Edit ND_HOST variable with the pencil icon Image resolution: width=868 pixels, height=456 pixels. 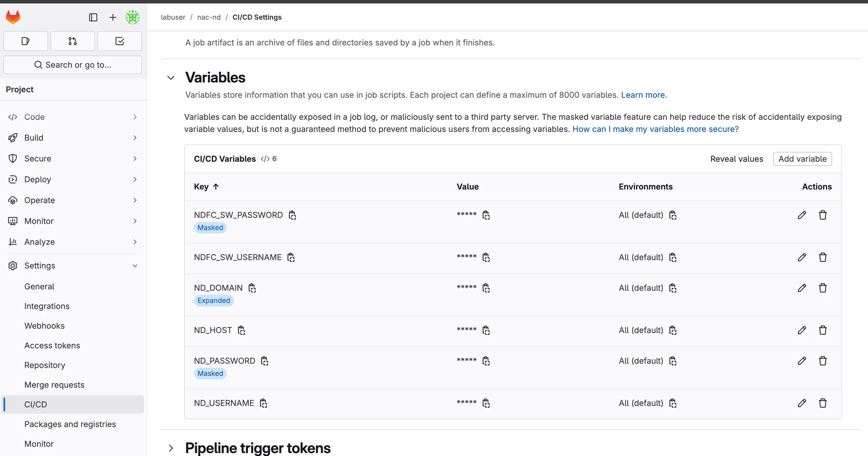pyautogui.click(x=802, y=330)
